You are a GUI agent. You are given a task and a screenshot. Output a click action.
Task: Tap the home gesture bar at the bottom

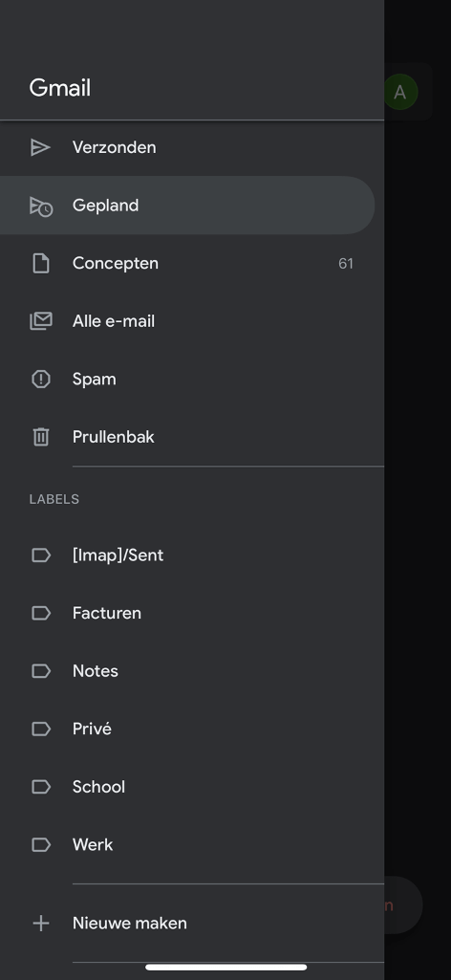(x=226, y=967)
